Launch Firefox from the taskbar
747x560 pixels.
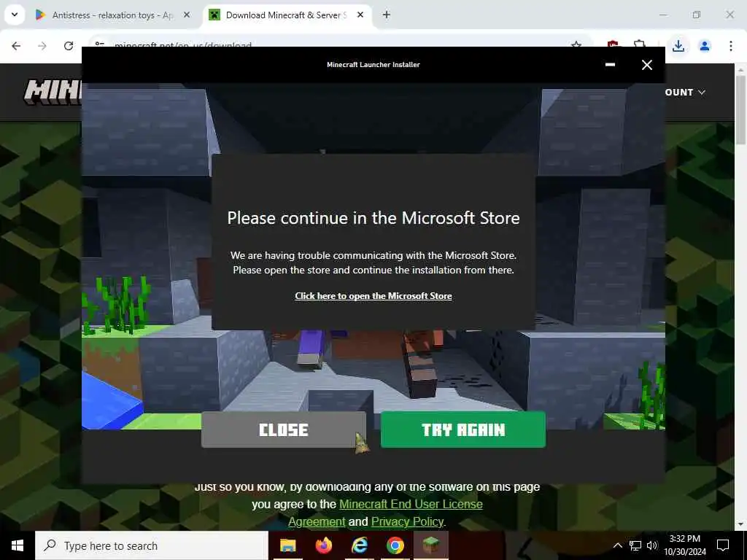(x=323, y=545)
